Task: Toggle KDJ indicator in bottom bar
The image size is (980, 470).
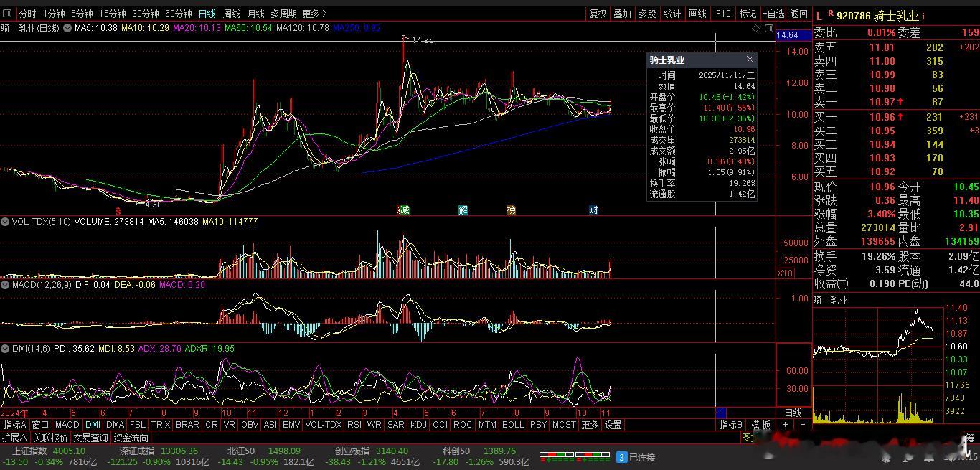Action: [x=418, y=425]
